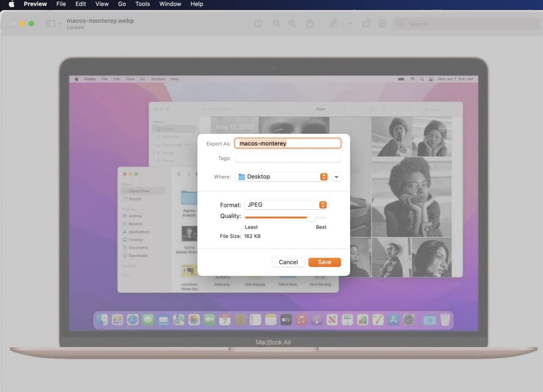Screen dimensions: 543x392
Task: Open highlight pen options dropdown arrow
Action: 349,24
